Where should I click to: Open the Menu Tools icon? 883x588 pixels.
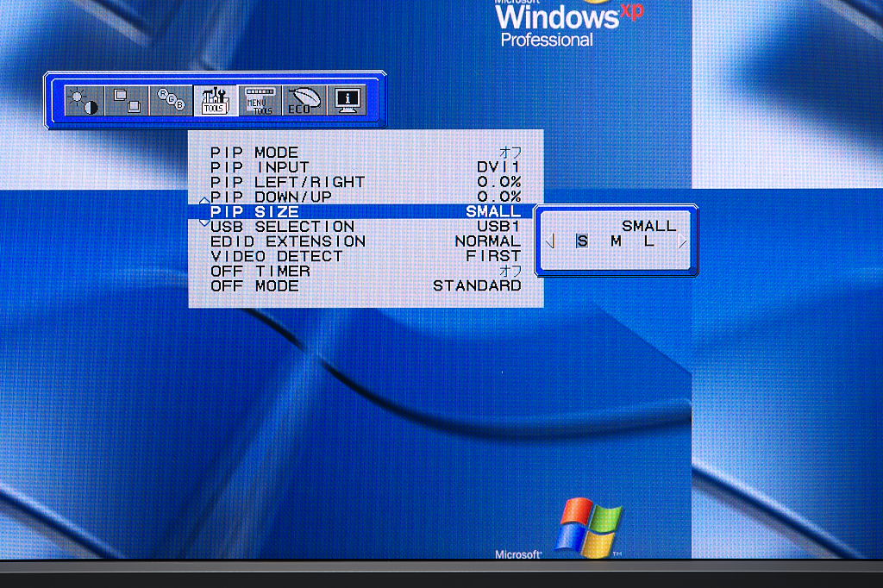pos(259,101)
